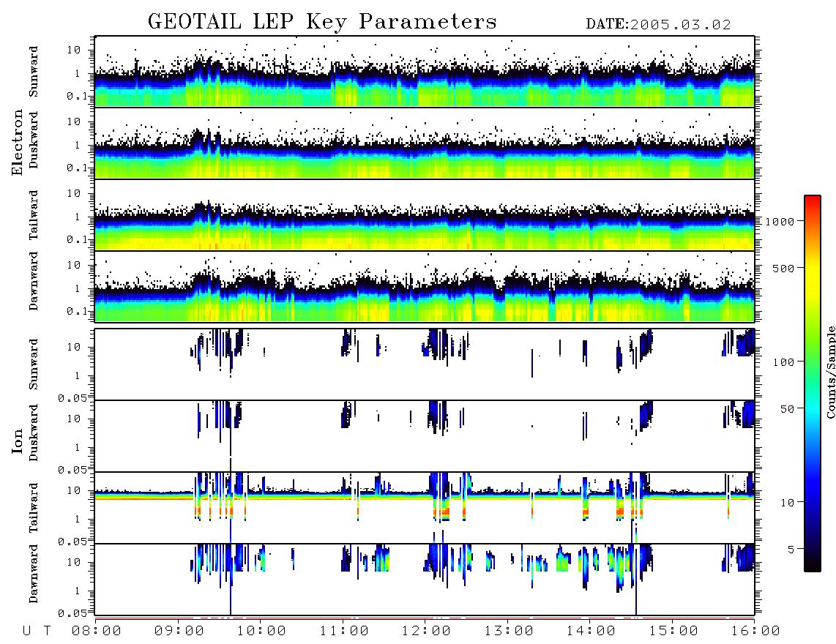Click the Electron Sunward spectrogram panel

425,72
